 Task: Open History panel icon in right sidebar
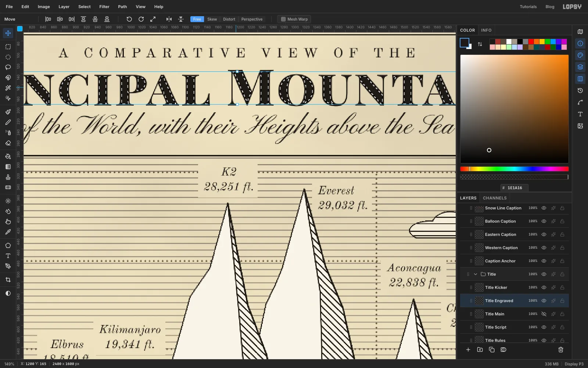point(580,91)
